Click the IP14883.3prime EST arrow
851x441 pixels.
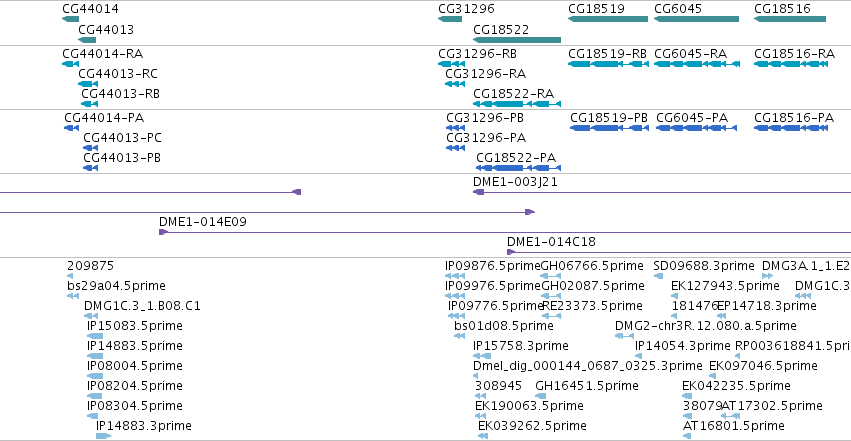103,436
